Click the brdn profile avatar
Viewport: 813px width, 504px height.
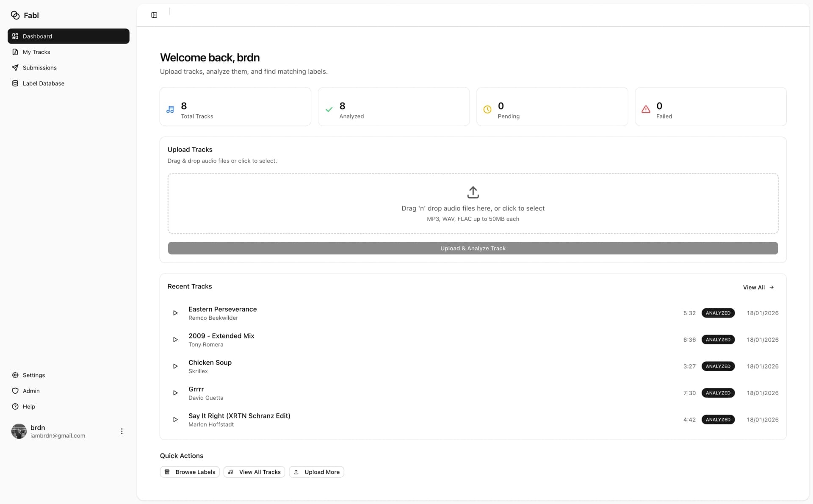19,431
